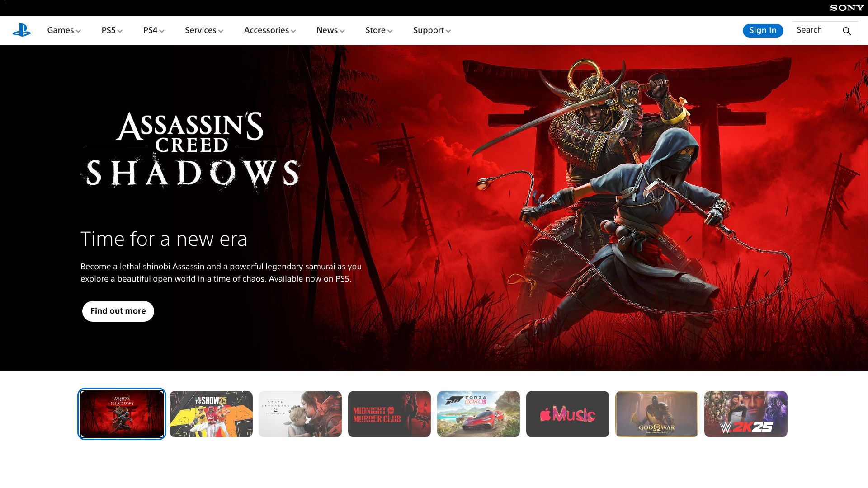Select the Assassin's Creed Shadows thumbnail

[122, 414]
